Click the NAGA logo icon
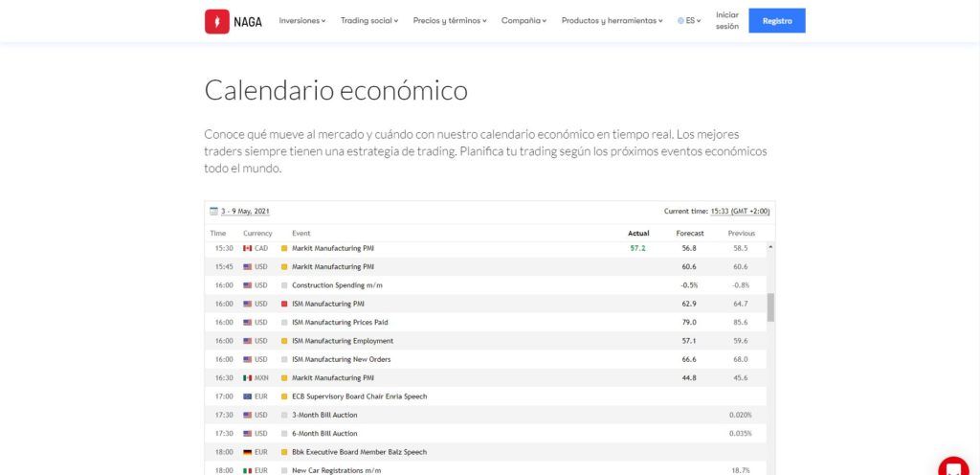Screen dimensions: 980x475 tap(217, 21)
